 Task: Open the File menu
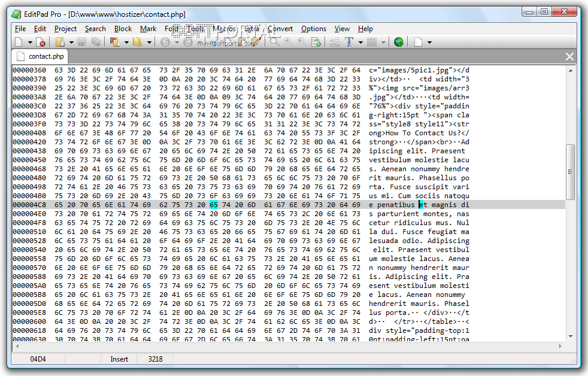pyautogui.click(x=20, y=29)
